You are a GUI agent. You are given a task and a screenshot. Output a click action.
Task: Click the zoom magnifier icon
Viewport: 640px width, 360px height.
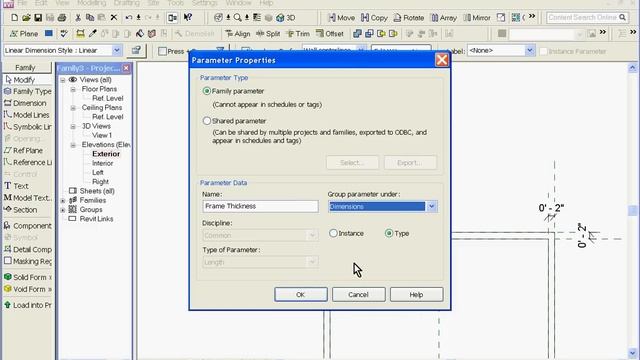(x=237, y=18)
